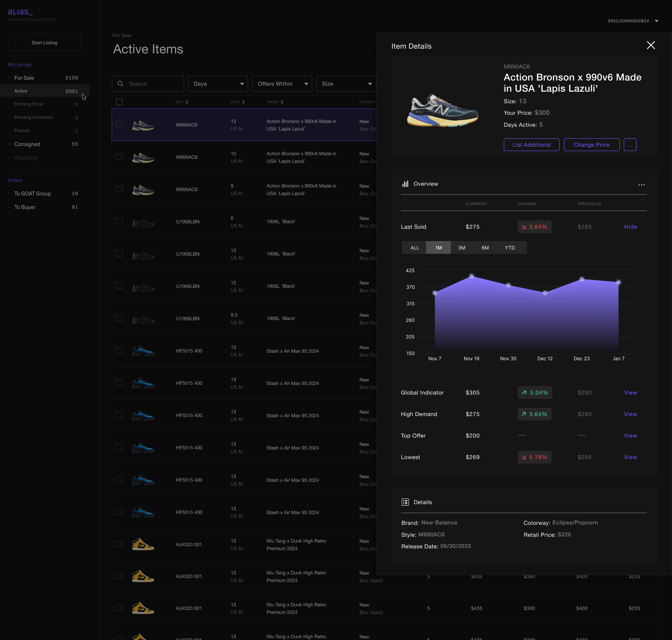Sort by SIZE column arrows
The width and height of the screenshot is (672, 640).
(243, 102)
